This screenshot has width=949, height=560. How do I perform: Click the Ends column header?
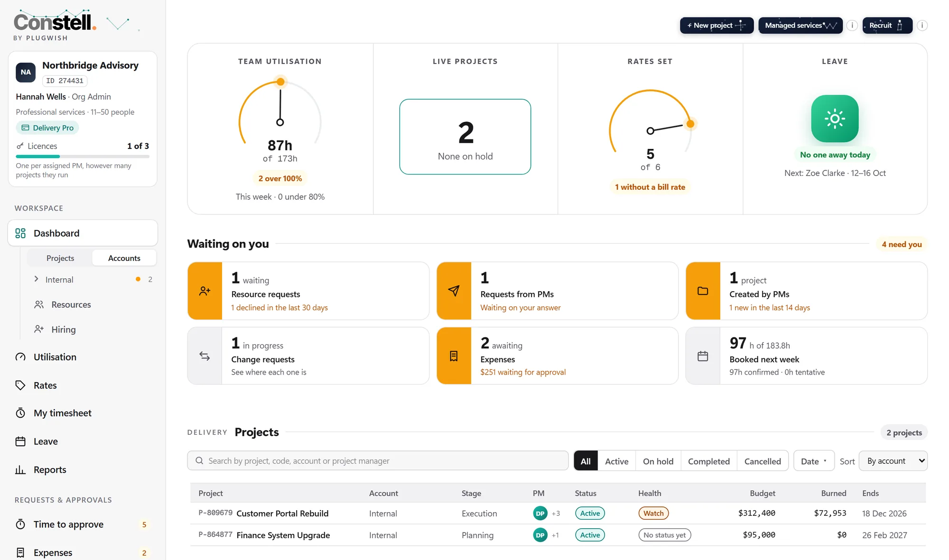click(870, 493)
